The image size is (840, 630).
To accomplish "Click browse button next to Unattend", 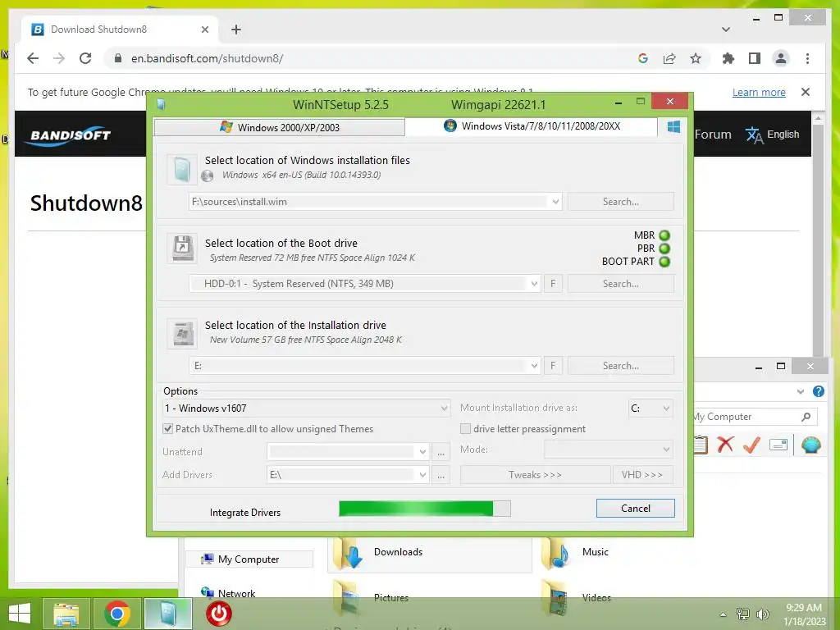I will pos(441,452).
